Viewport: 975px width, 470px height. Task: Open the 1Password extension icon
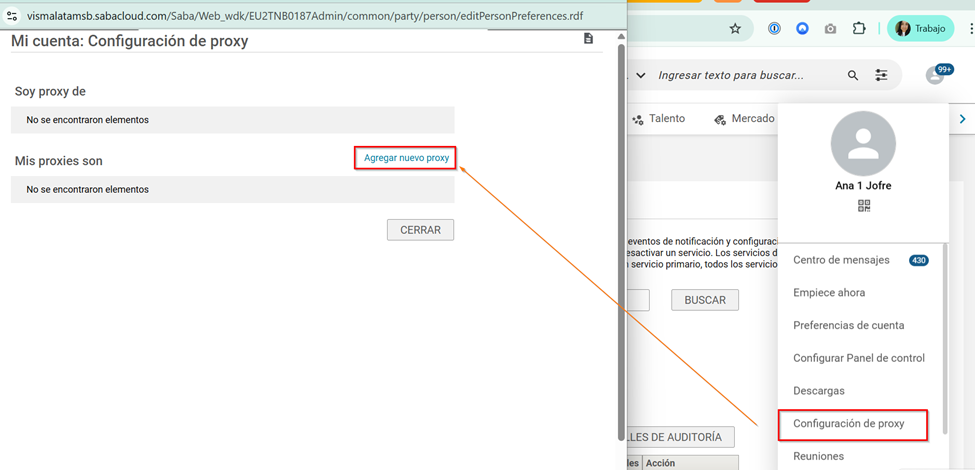pos(774,29)
